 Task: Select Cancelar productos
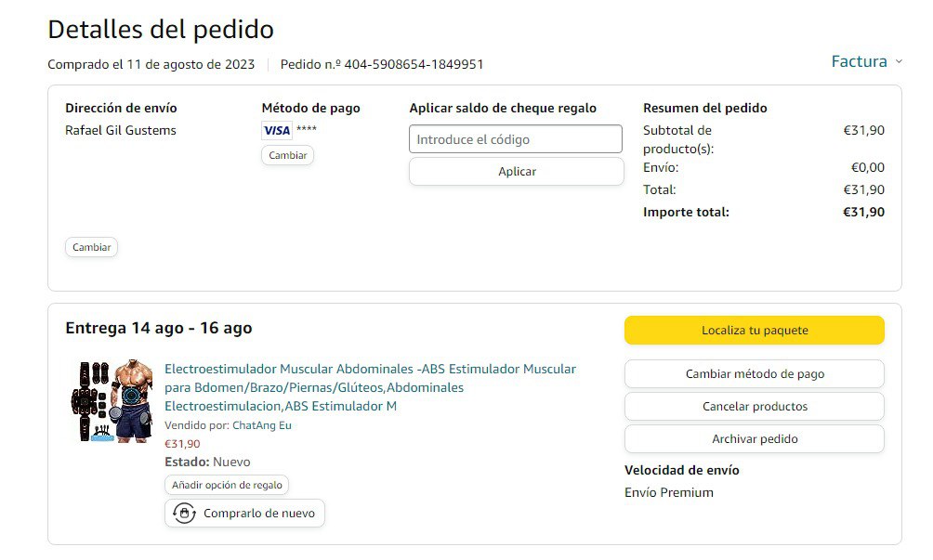(x=754, y=406)
